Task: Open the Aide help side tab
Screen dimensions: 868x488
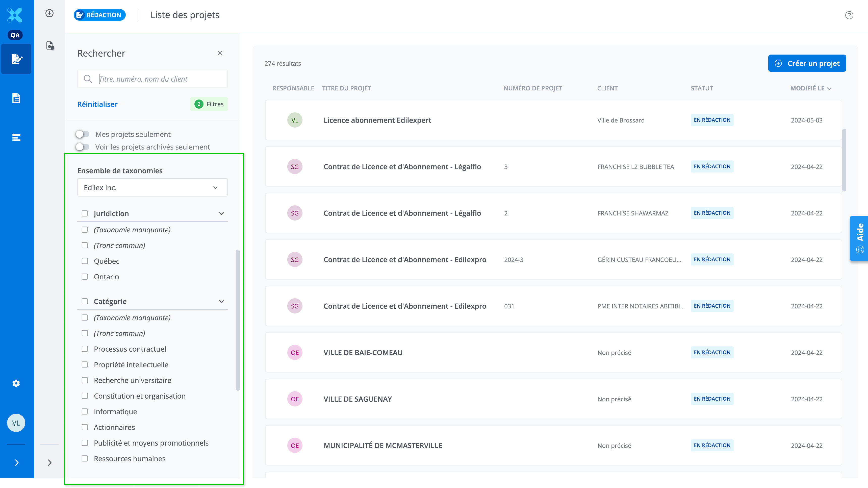Action: pos(860,238)
